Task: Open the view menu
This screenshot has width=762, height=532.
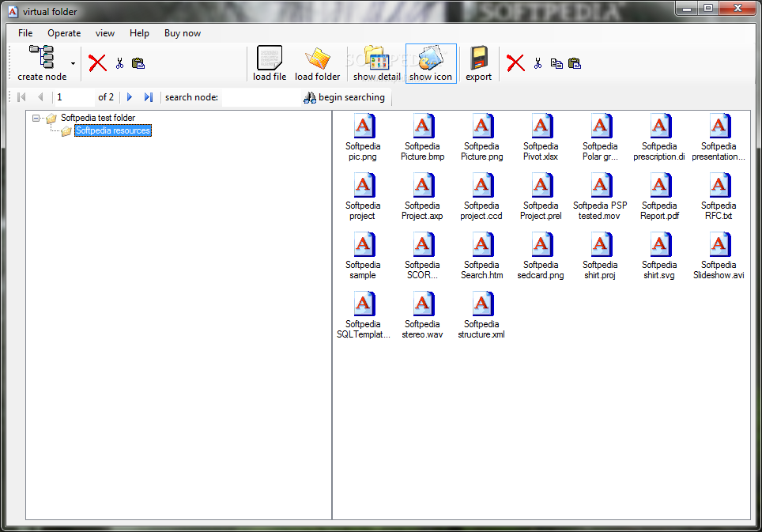Action: [x=105, y=33]
